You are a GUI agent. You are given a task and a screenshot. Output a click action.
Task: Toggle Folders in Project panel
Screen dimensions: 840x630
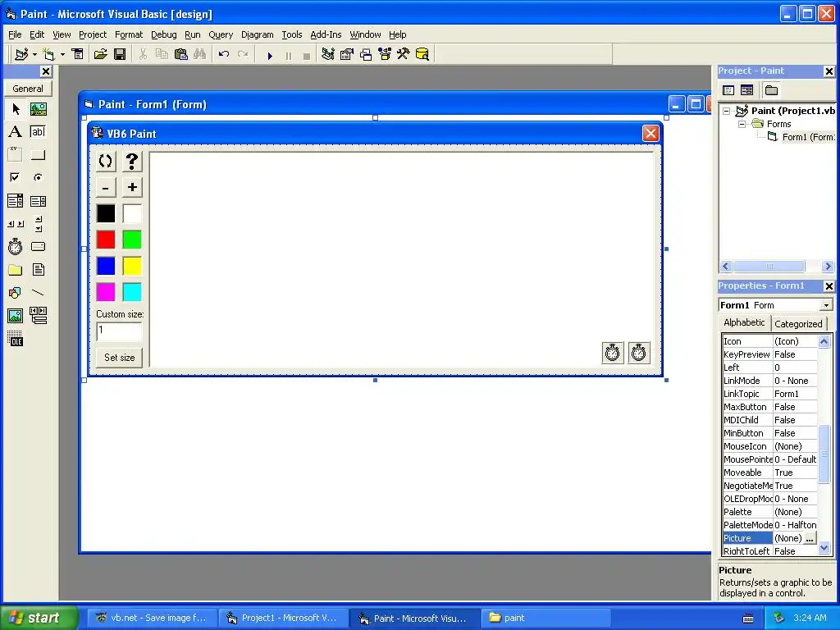[771, 90]
